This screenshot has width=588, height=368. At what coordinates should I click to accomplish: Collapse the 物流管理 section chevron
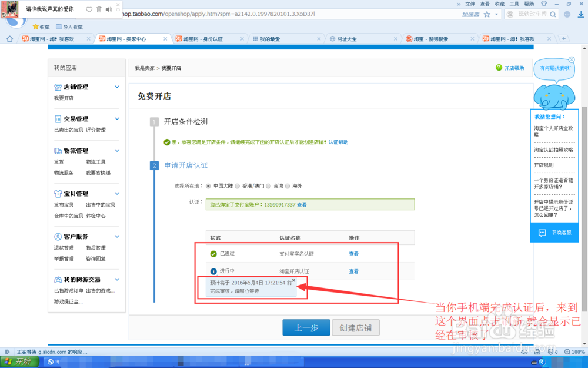tap(116, 151)
